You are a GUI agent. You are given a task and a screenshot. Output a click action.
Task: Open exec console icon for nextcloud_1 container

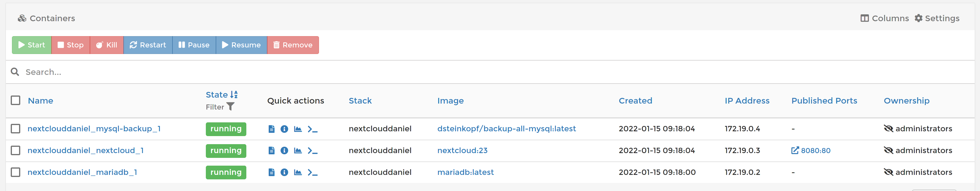click(x=312, y=151)
